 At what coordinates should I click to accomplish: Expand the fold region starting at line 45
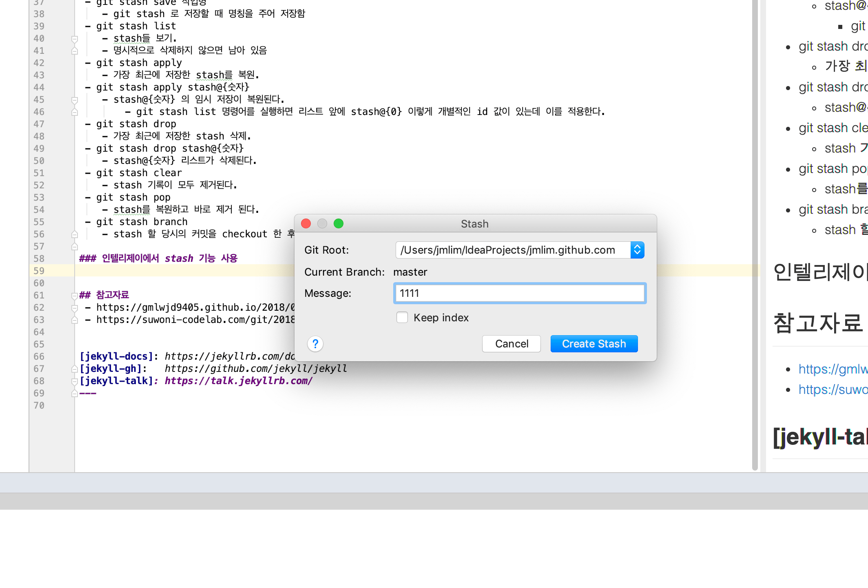point(74,99)
